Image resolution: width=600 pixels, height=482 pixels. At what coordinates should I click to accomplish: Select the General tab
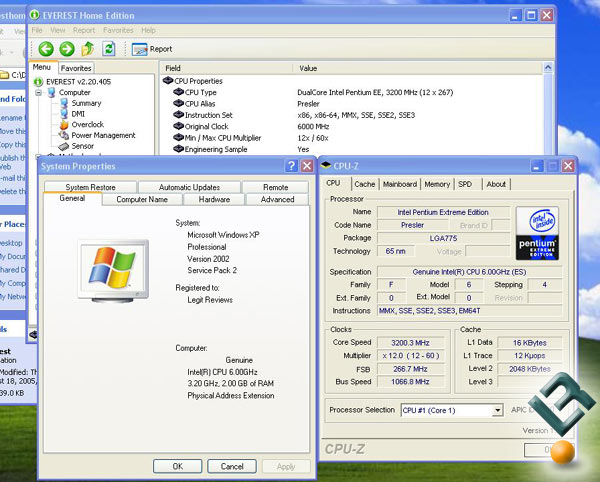[x=72, y=198]
